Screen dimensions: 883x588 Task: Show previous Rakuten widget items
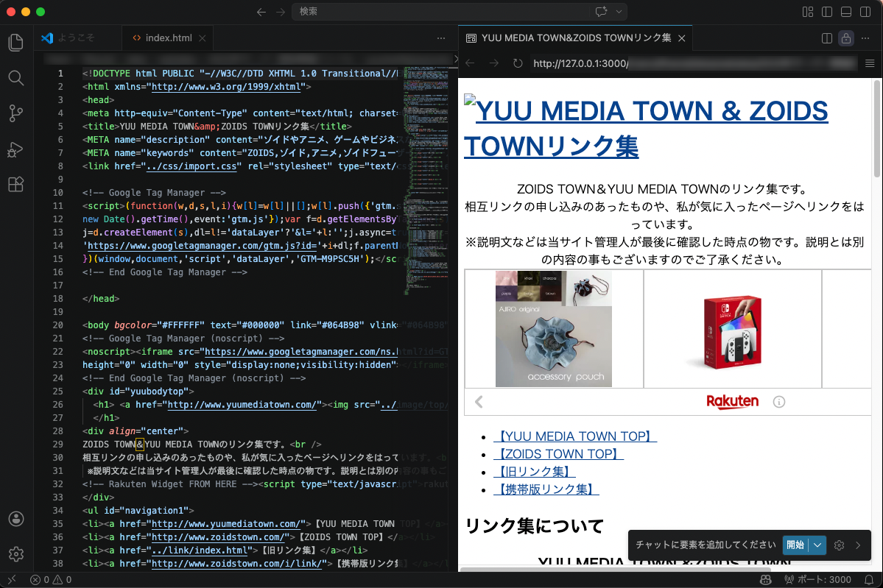(479, 402)
